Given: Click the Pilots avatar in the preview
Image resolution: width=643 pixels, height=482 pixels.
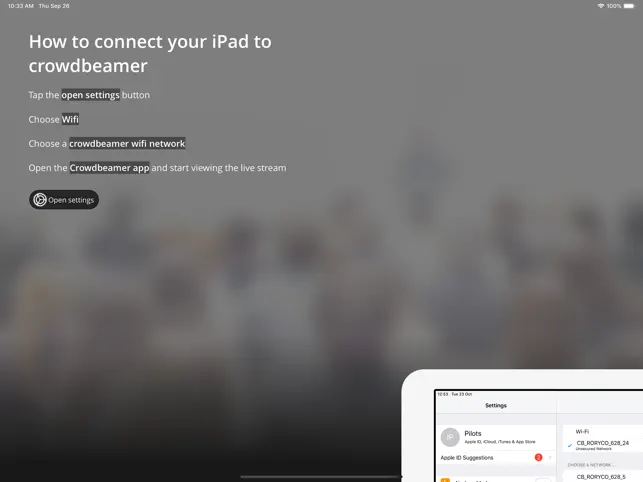Looking at the screenshot, I should 450,437.
